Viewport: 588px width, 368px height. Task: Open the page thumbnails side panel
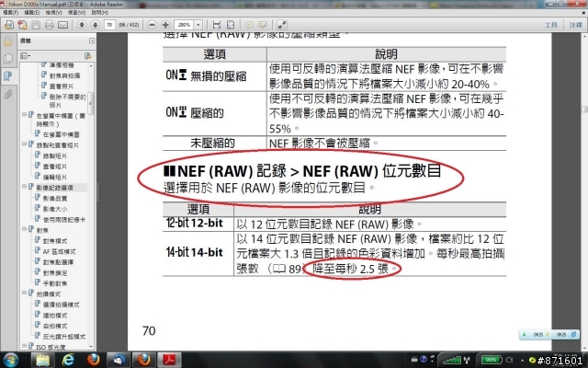coord(7,59)
